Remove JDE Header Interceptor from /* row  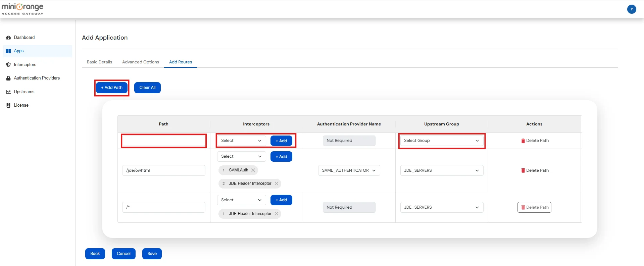pyautogui.click(x=277, y=214)
